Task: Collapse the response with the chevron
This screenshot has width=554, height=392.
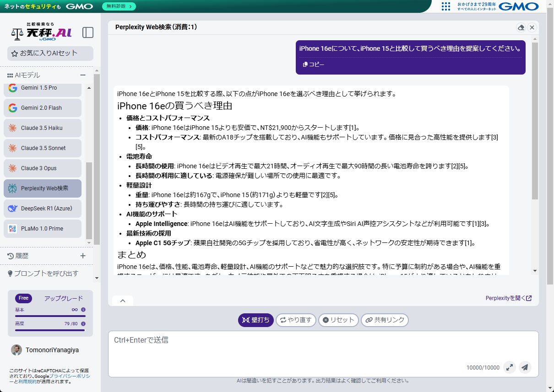Action: point(123,301)
